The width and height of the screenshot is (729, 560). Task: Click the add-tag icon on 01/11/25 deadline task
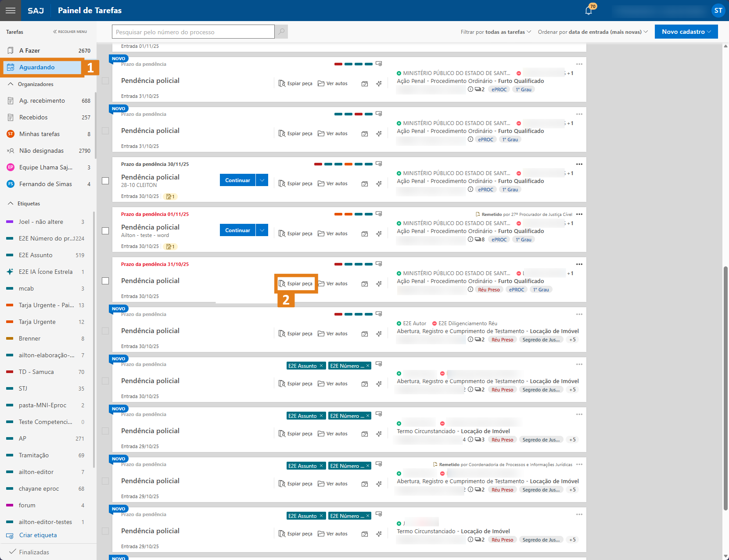(x=379, y=214)
